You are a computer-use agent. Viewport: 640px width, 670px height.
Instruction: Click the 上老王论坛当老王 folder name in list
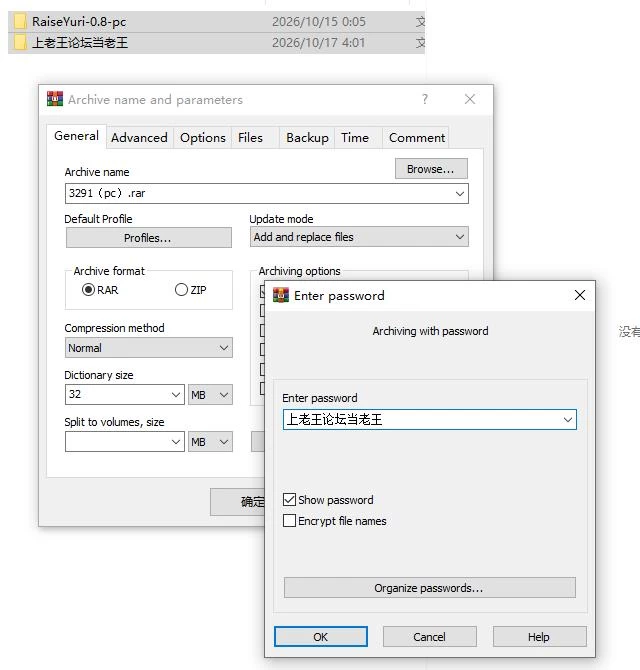tap(79, 42)
